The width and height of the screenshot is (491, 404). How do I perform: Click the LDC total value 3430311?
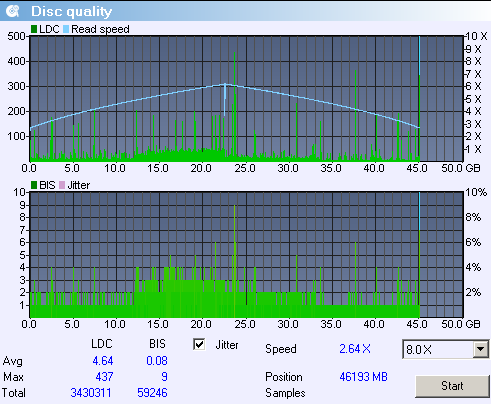click(x=91, y=393)
